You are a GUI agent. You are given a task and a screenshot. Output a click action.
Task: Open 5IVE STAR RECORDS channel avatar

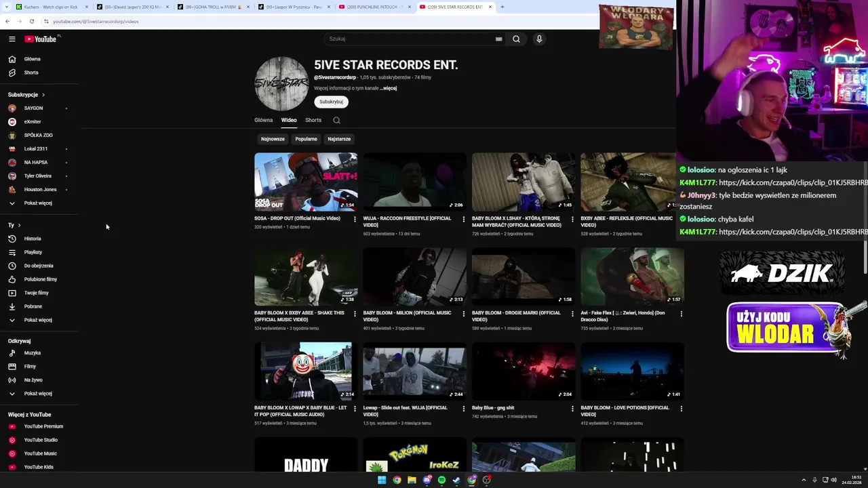[281, 83]
